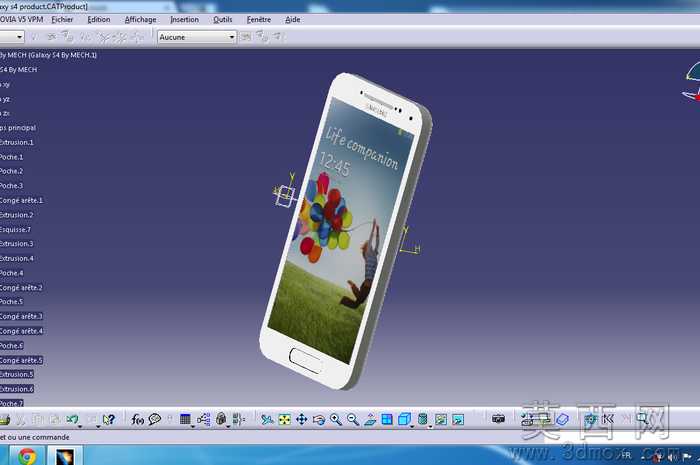
Task: Select Congé arête.5 in the tree
Action: (21, 361)
